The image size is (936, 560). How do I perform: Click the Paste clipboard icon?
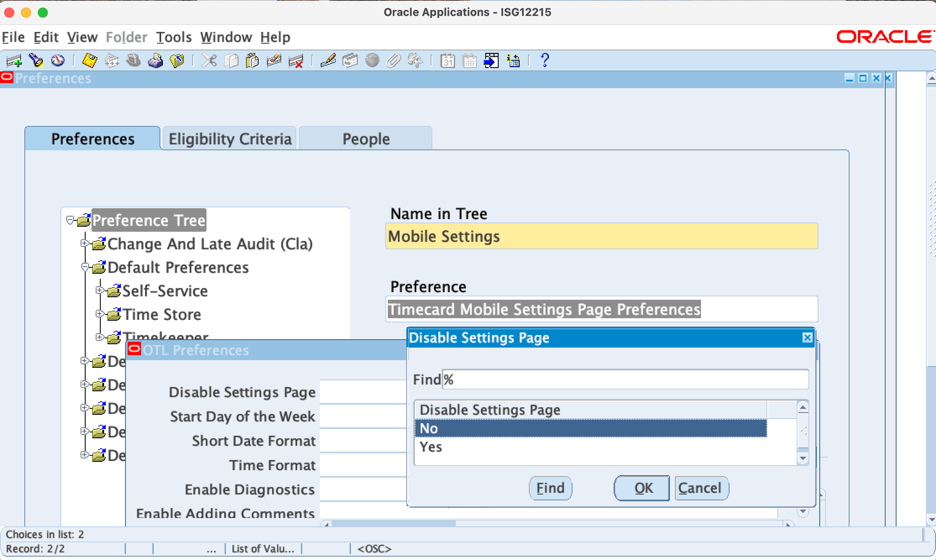[252, 61]
